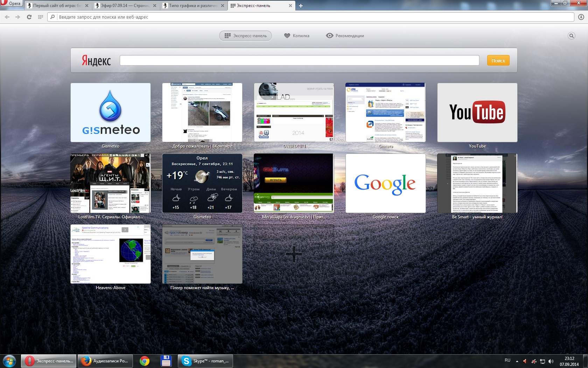Viewport: 588px width, 368px height.
Task: Open the Downloads icon by the address bar
Action: (x=581, y=17)
